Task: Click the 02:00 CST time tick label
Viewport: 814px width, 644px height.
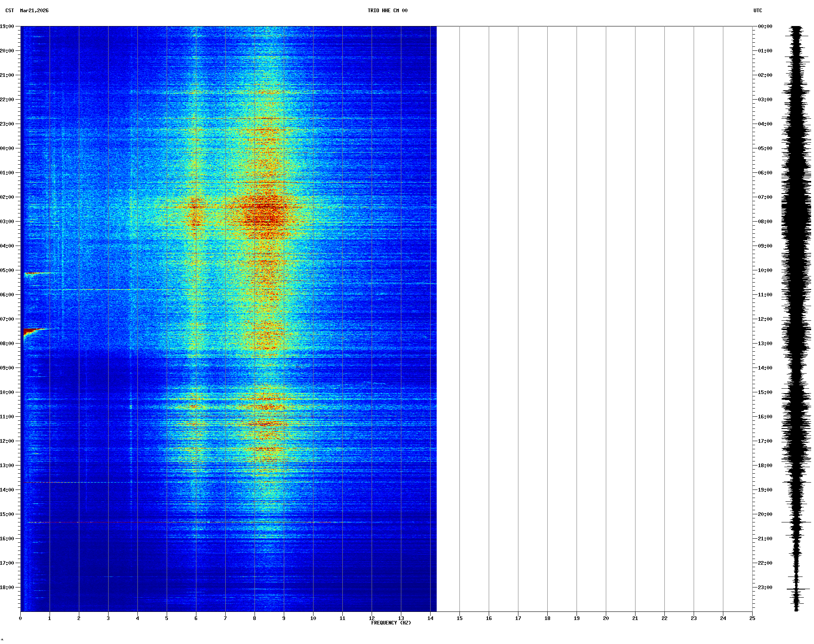Action: click(x=7, y=197)
